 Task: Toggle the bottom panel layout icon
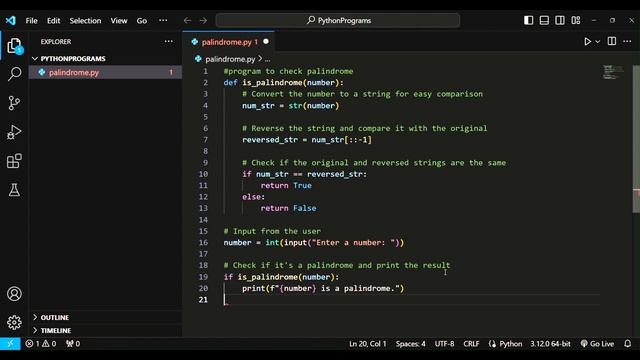click(544, 20)
